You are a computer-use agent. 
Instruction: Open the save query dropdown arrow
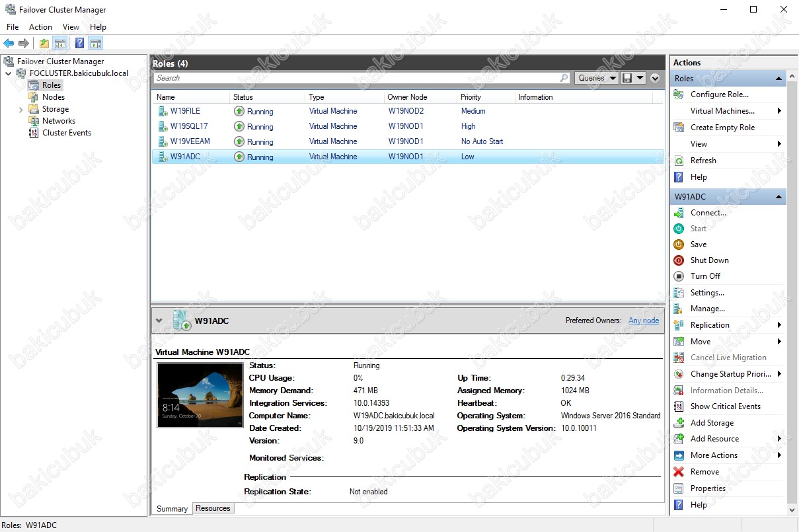tap(640, 78)
